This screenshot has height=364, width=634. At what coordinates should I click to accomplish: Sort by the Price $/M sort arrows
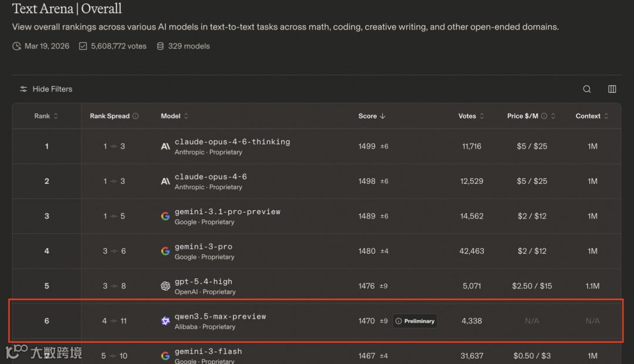point(553,116)
